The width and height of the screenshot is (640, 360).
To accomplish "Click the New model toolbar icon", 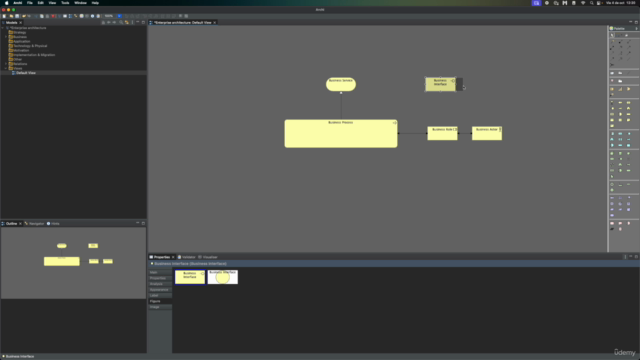I will pyautogui.click(x=4, y=16).
